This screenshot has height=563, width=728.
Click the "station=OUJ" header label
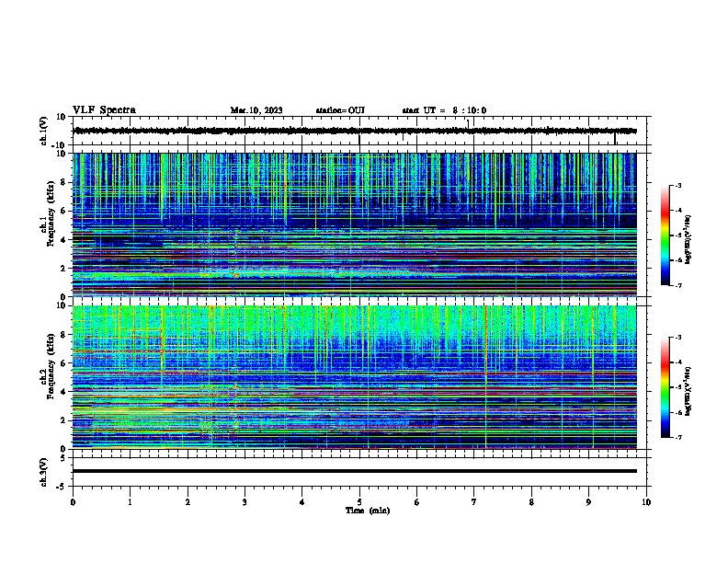[340, 110]
